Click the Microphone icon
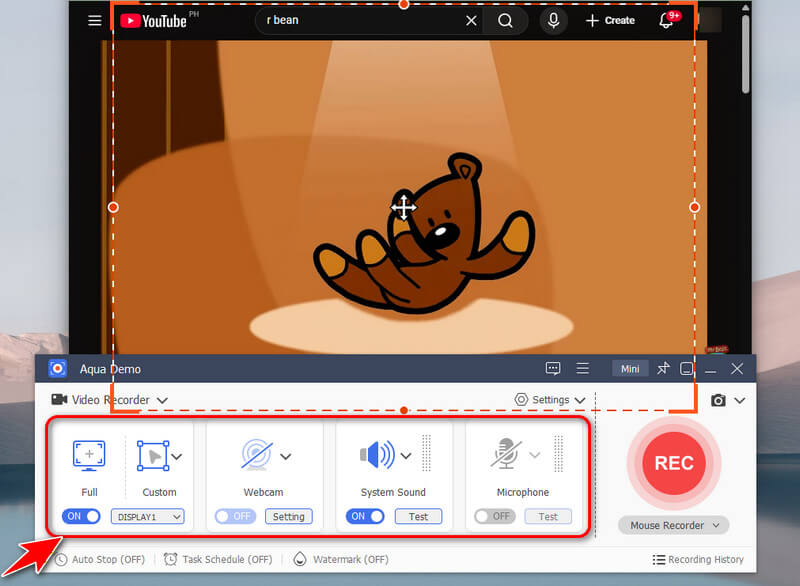Screen dimensions: 800x586 506,453
